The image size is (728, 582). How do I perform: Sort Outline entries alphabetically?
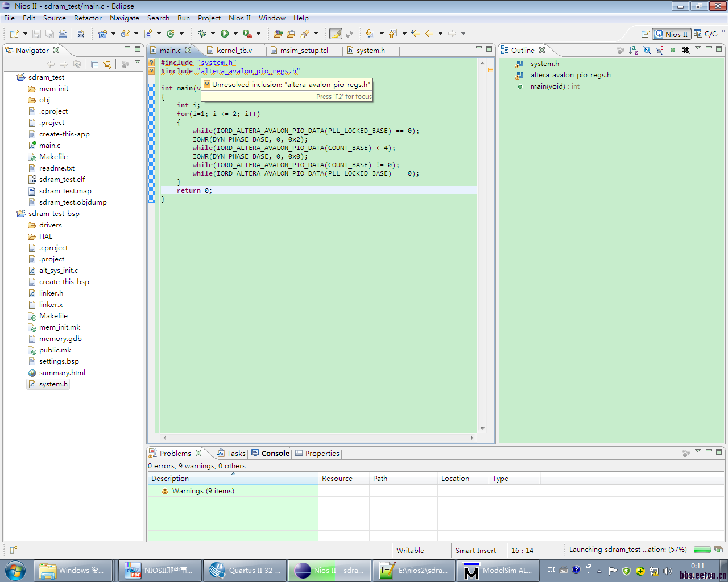(634, 51)
